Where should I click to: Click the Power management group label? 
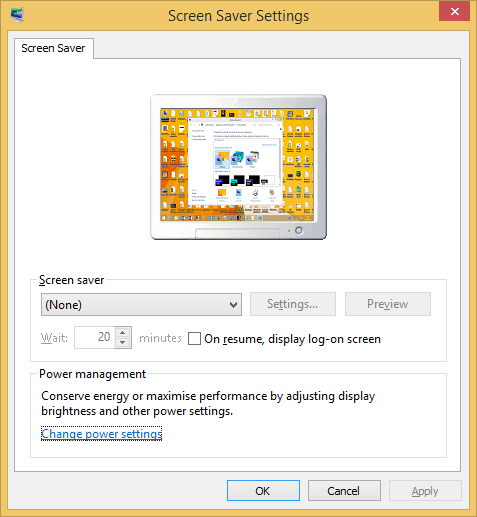[92, 374]
